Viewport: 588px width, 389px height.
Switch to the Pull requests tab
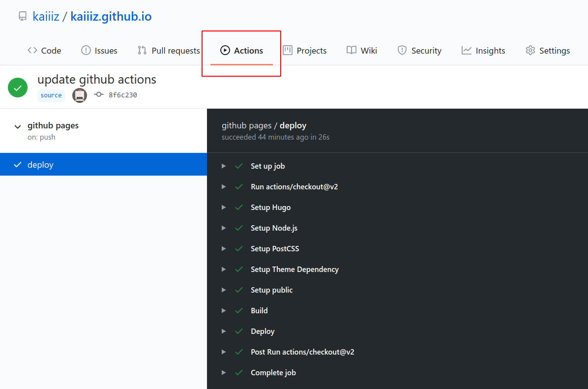click(x=169, y=51)
